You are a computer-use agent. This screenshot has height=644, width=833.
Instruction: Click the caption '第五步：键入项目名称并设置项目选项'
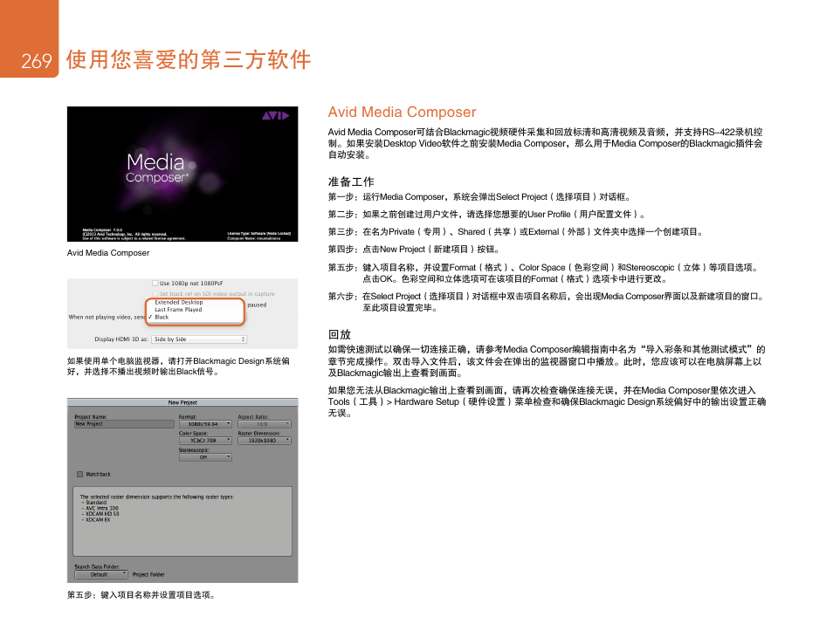point(141,595)
